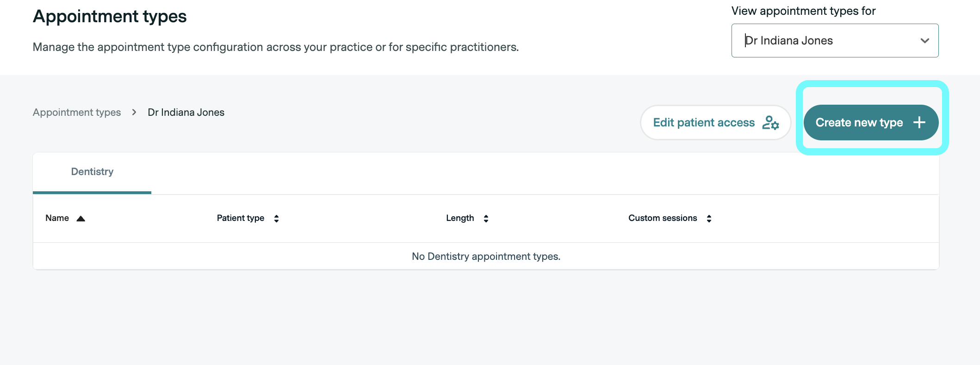The width and height of the screenshot is (980, 365).
Task: Sort by the Patient type header label
Action: pyautogui.click(x=240, y=218)
